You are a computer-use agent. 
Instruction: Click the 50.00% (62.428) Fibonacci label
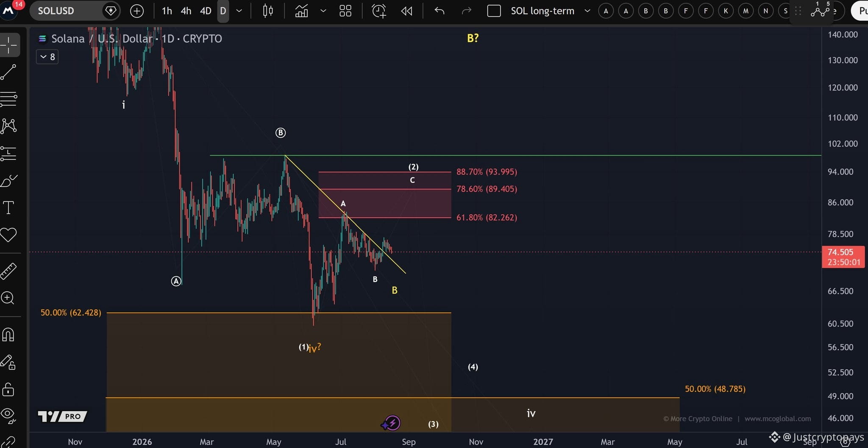click(71, 312)
